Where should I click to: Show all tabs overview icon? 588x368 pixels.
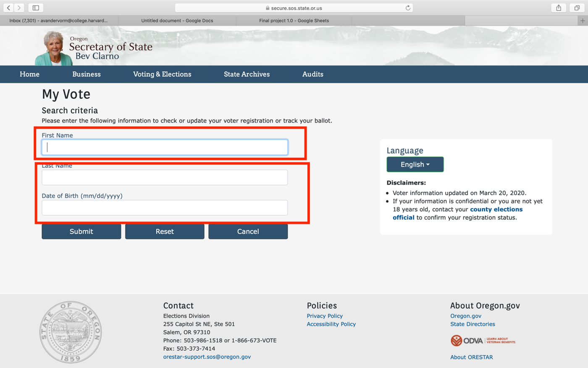point(577,8)
